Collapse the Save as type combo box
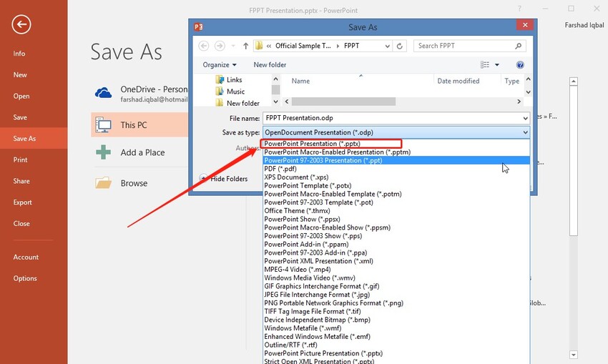The image size is (608, 364). (x=525, y=132)
